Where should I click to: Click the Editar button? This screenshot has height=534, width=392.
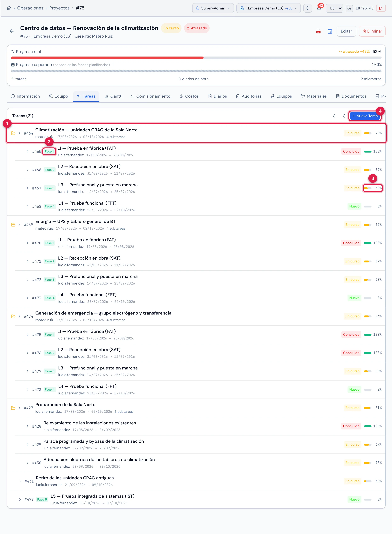(346, 31)
